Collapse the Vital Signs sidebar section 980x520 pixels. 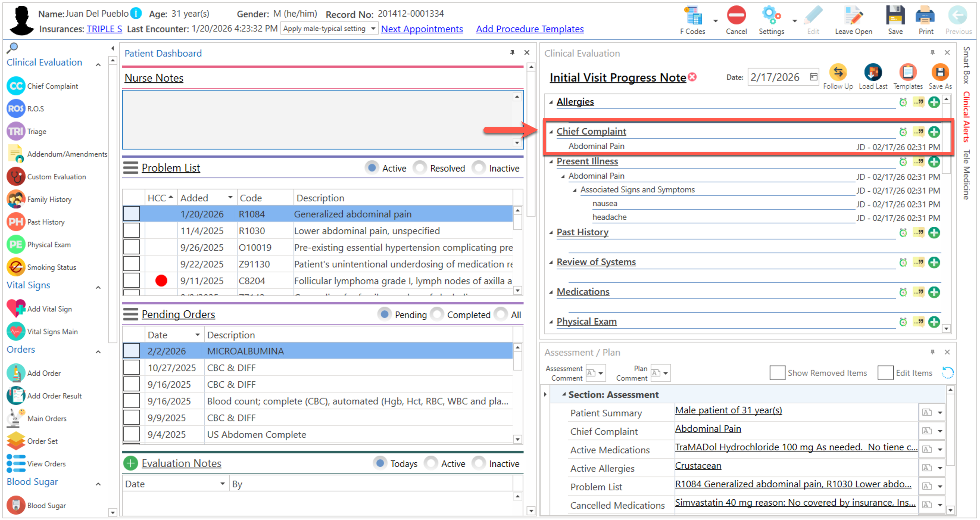98,287
